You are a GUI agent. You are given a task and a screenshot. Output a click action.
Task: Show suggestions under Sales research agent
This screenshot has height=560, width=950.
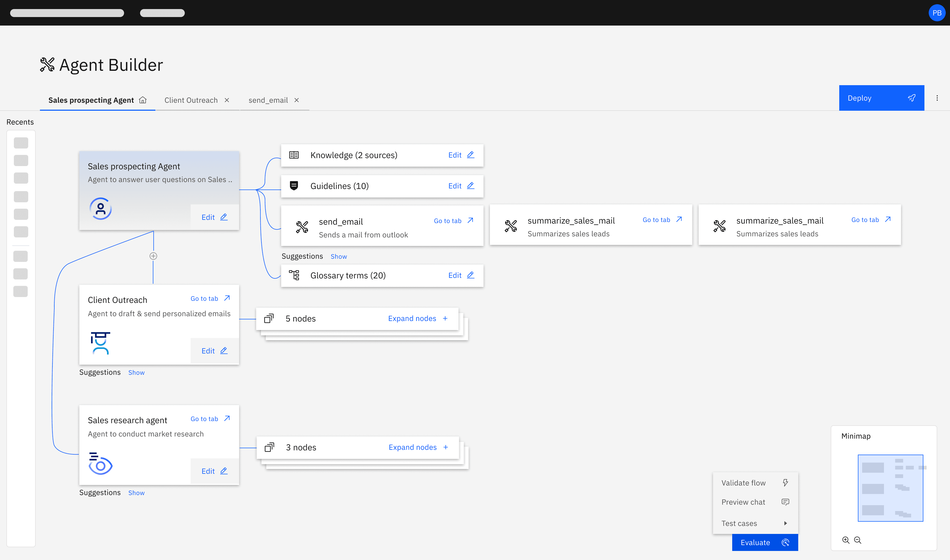pos(136,493)
